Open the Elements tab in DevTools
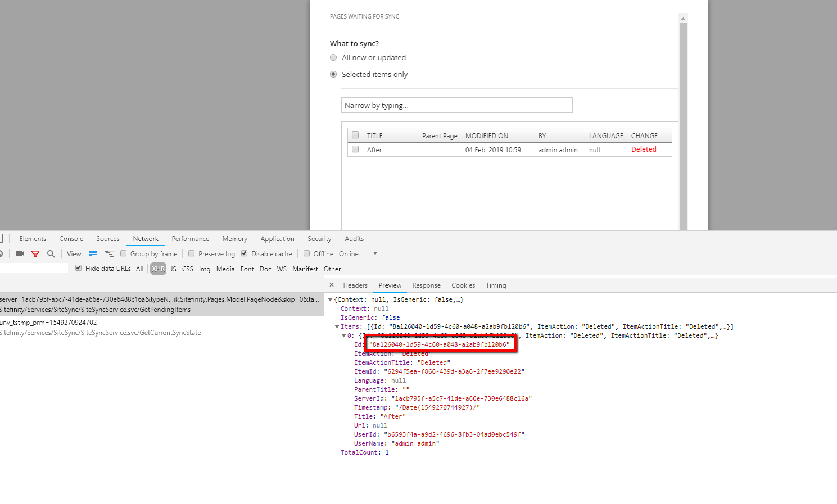Screen dimensions: 837x504 [33, 239]
